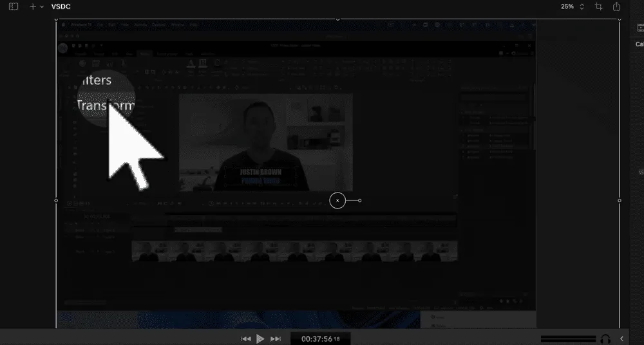644x345 pixels.
Task: Play the video preview
Action: (x=260, y=339)
